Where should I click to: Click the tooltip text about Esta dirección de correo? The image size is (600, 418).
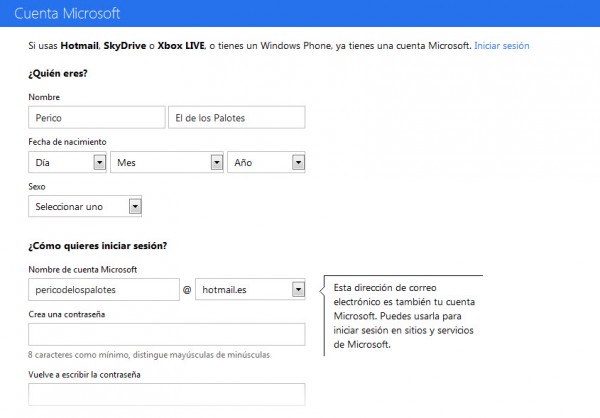coord(404,316)
